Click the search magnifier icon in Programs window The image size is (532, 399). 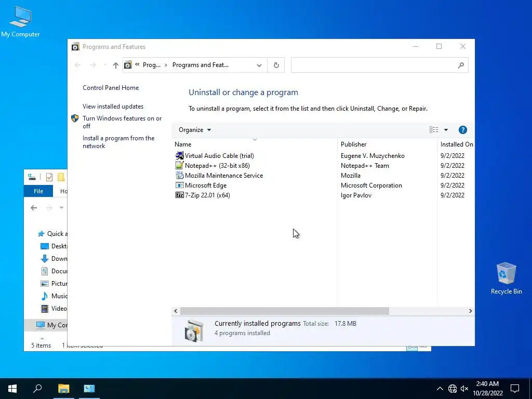(x=461, y=65)
